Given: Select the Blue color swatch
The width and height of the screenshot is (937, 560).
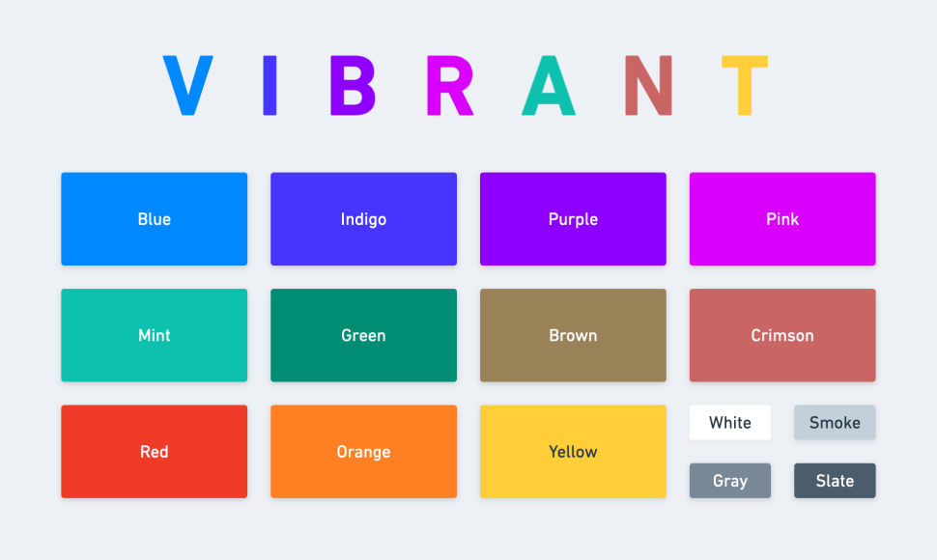Looking at the screenshot, I should (x=154, y=218).
